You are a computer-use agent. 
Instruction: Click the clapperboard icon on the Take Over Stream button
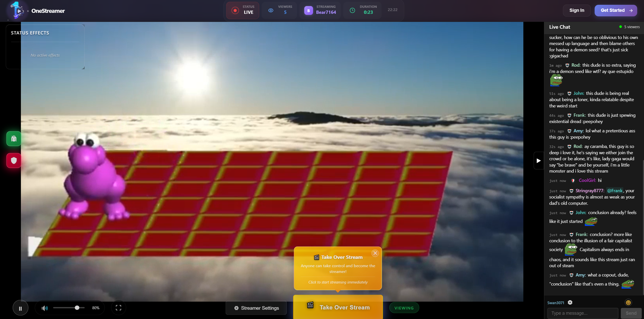point(310,305)
